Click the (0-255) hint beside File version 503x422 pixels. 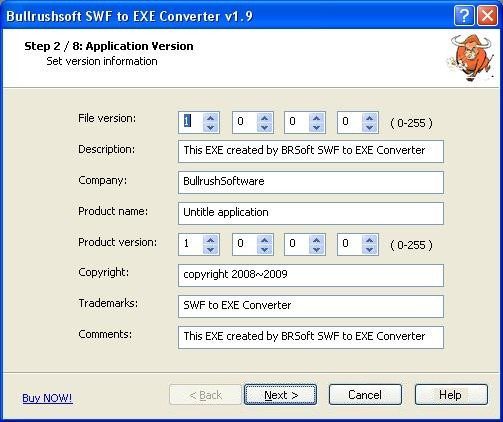click(x=411, y=123)
